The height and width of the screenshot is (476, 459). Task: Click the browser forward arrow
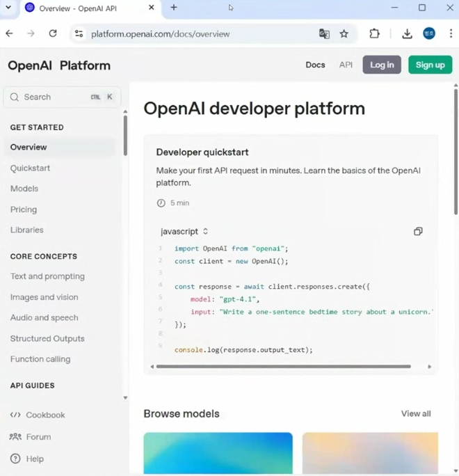tap(31, 33)
